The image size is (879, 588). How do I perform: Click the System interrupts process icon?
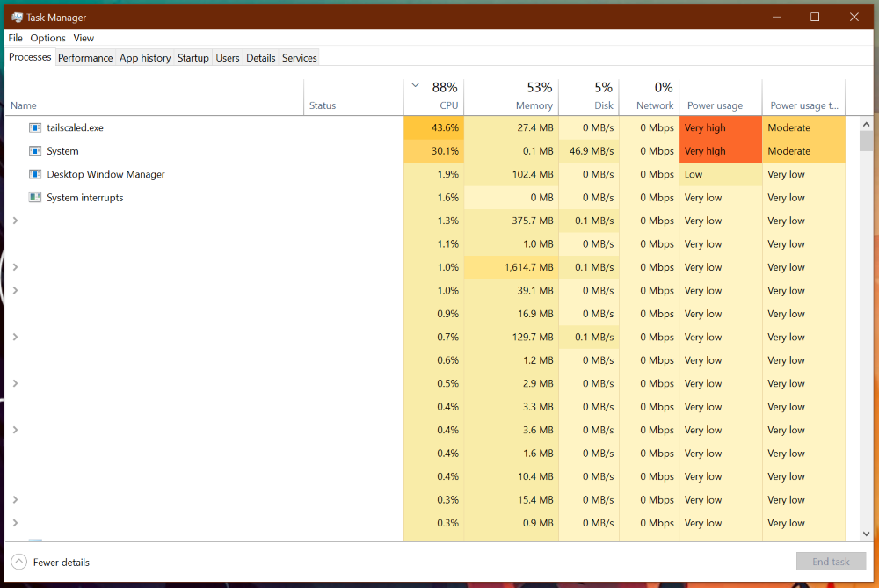(x=34, y=197)
